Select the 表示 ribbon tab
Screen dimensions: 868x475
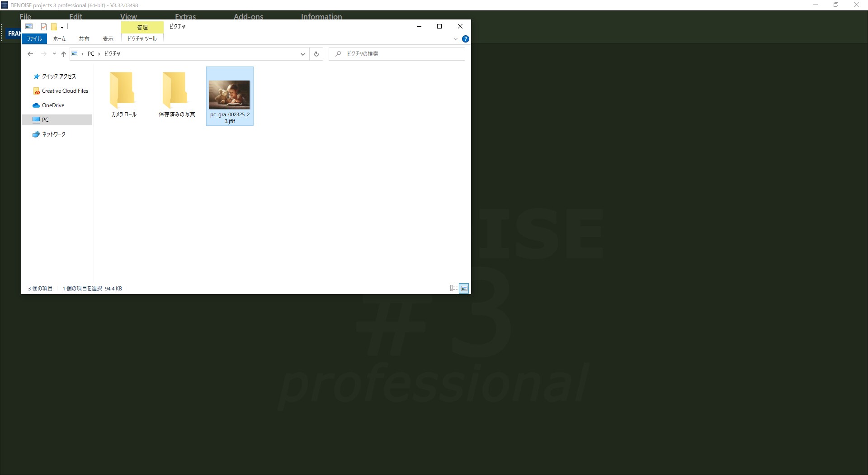click(x=108, y=39)
